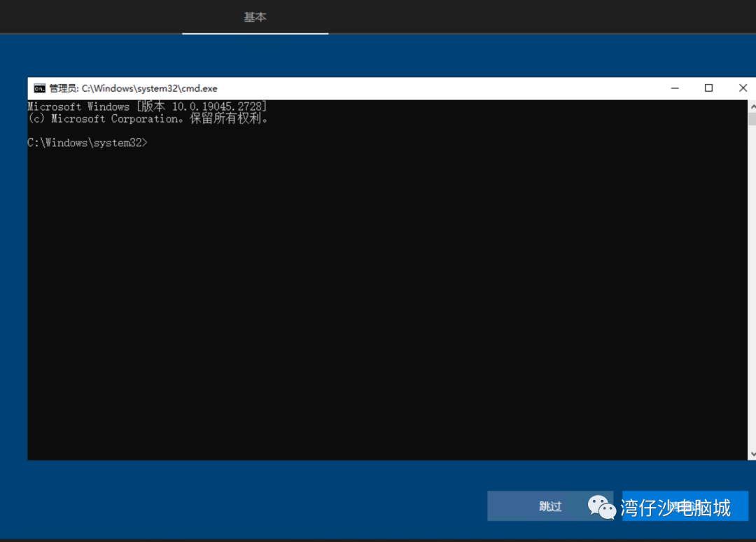756x542 pixels.
Task: Minimize the cmd.exe window
Action: (x=675, y=88)
